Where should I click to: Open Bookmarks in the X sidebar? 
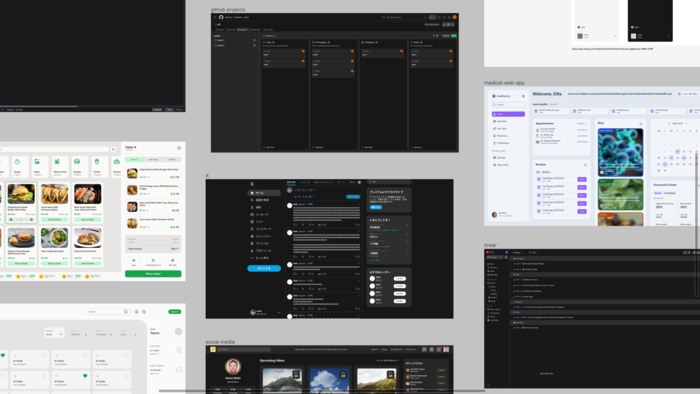260,229
